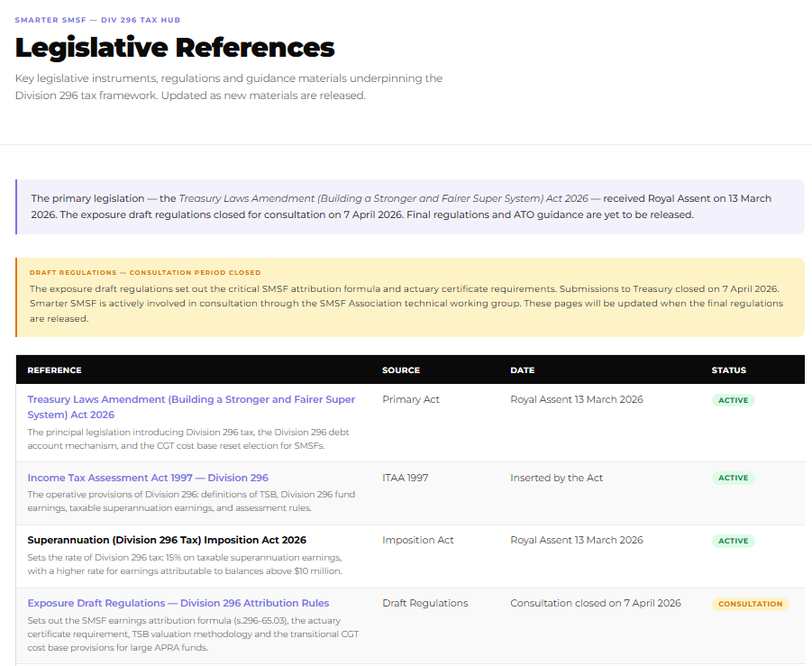Click ACTIVE badge in Imposition Act row
812x666 pixels.
point(733,541)
